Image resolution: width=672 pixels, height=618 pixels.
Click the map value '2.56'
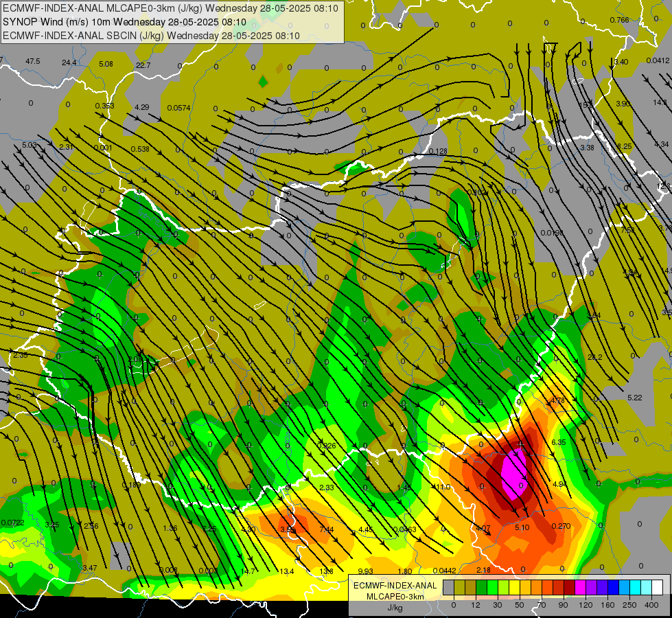tap(91, 526)
